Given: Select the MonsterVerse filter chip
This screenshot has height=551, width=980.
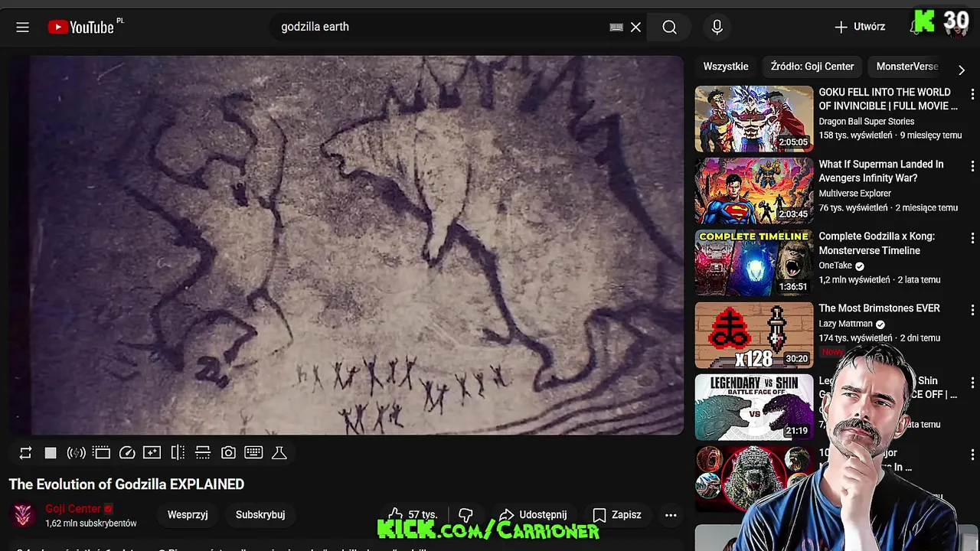Looking at the screenshot, I should (907, 67).
